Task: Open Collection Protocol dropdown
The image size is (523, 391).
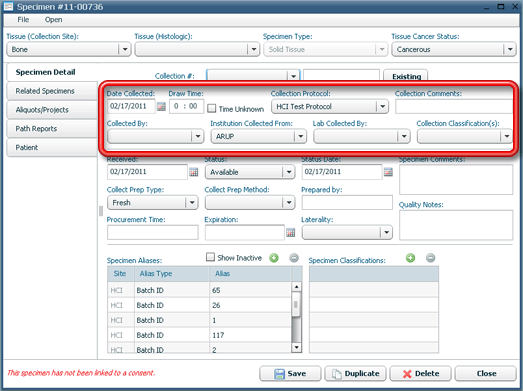Action: [x=382, y=106]
